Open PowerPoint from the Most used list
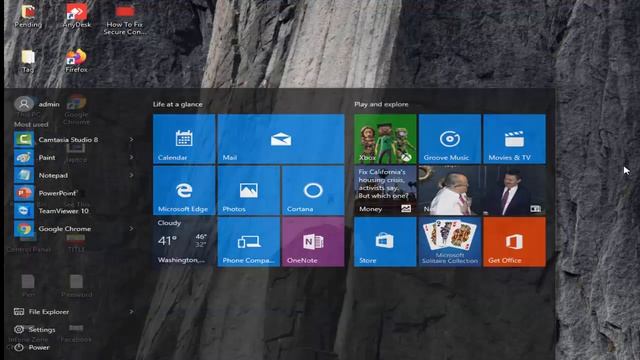The width and height of the screenshot is (640, 360). coord(75,193)
